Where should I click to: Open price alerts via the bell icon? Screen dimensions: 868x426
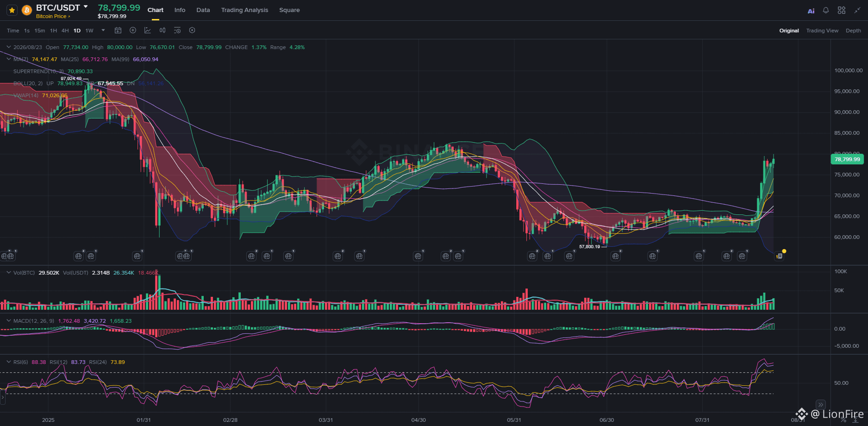[826, 10]
